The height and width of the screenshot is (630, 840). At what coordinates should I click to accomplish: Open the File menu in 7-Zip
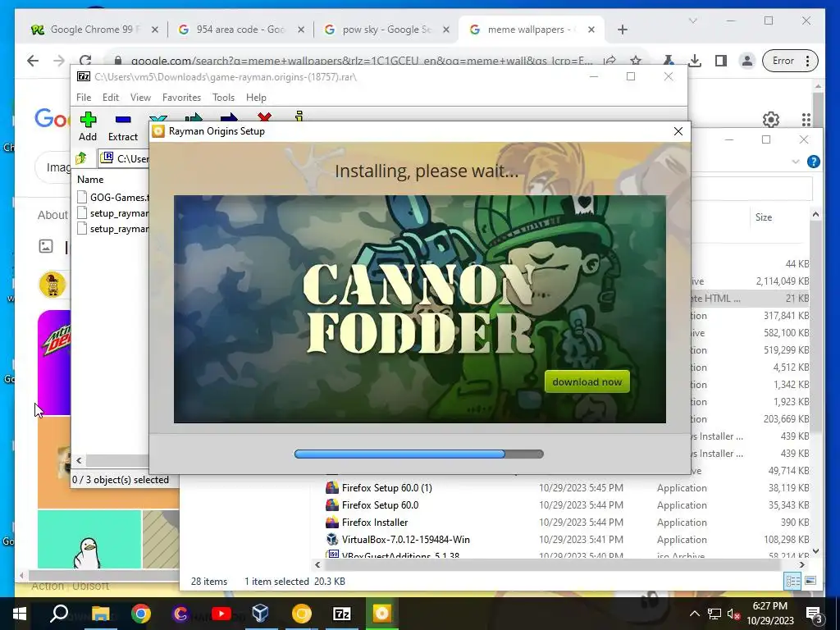[84, 98]
